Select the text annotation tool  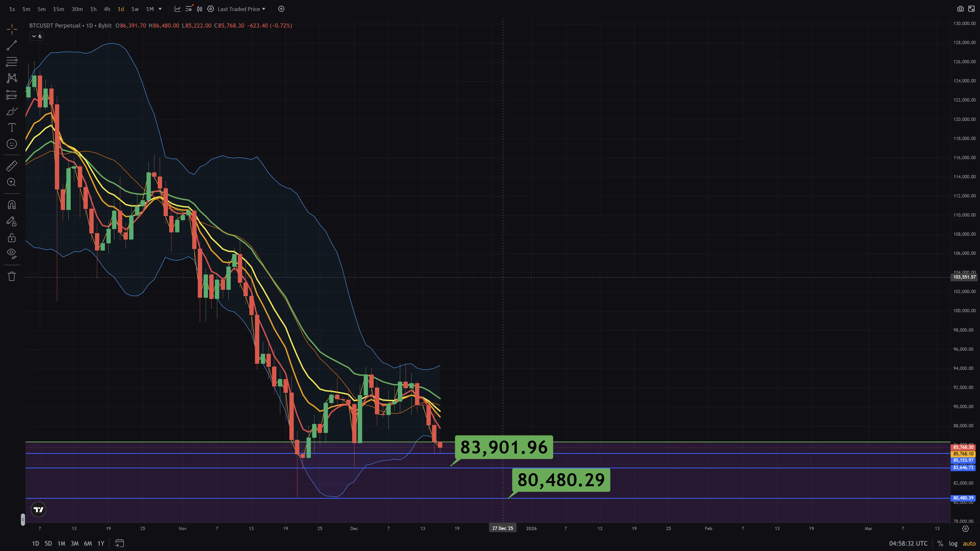click(12, 127)
